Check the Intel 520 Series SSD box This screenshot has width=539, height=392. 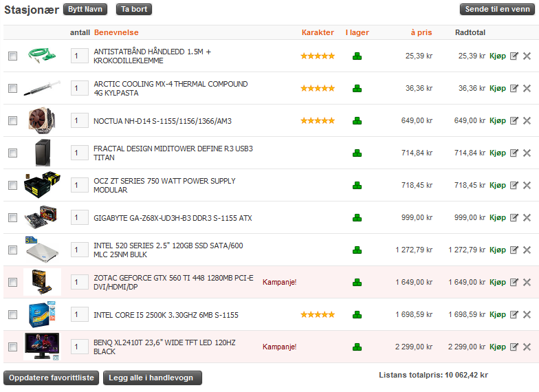12,250
